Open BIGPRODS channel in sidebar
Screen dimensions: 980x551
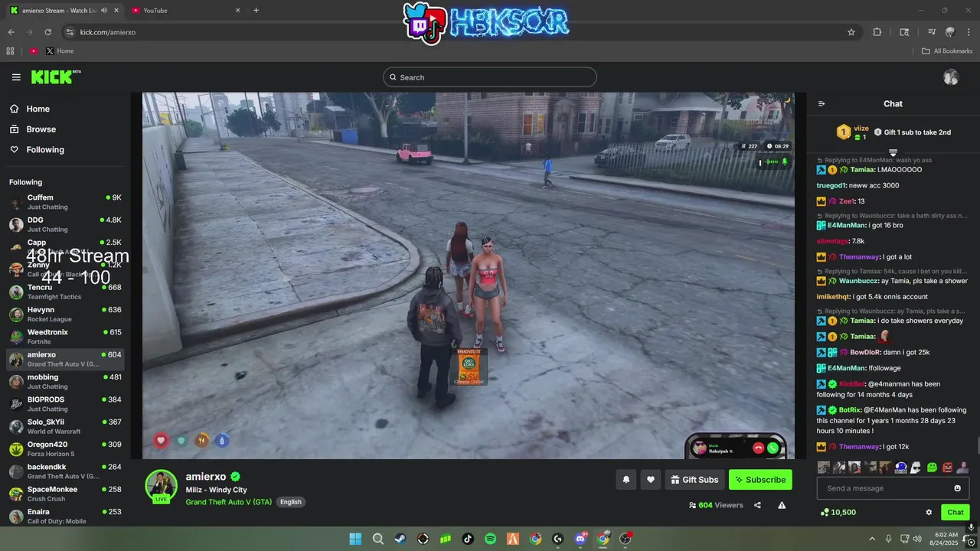click(65, 404)
